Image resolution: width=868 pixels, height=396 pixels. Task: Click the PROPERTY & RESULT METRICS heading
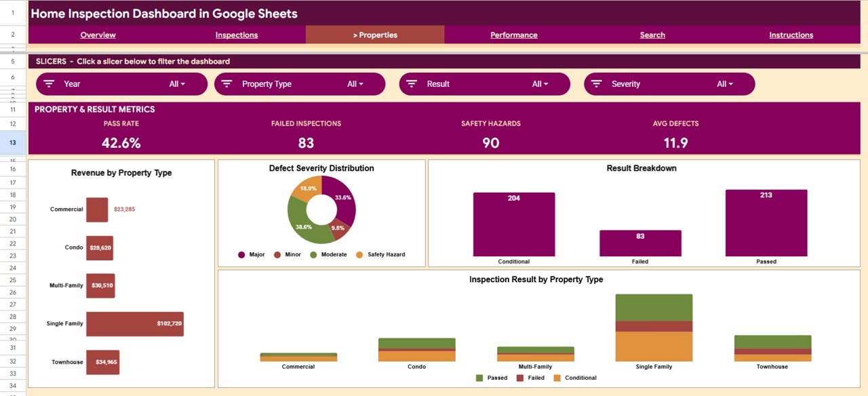click(94, 109)
